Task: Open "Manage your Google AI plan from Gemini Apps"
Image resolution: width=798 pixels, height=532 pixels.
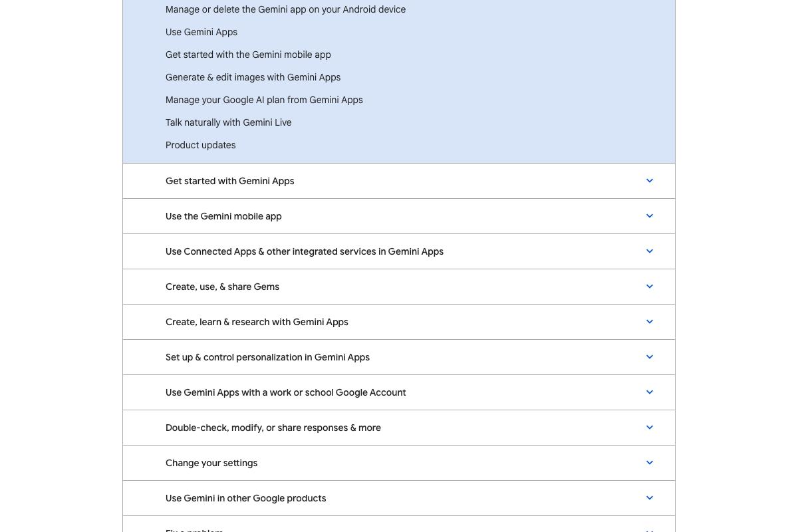Action: pos(264,100)
